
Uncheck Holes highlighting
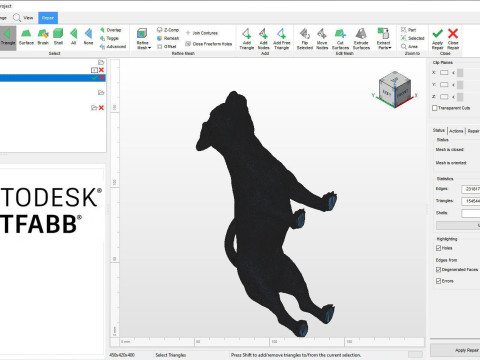pos(439,248)
